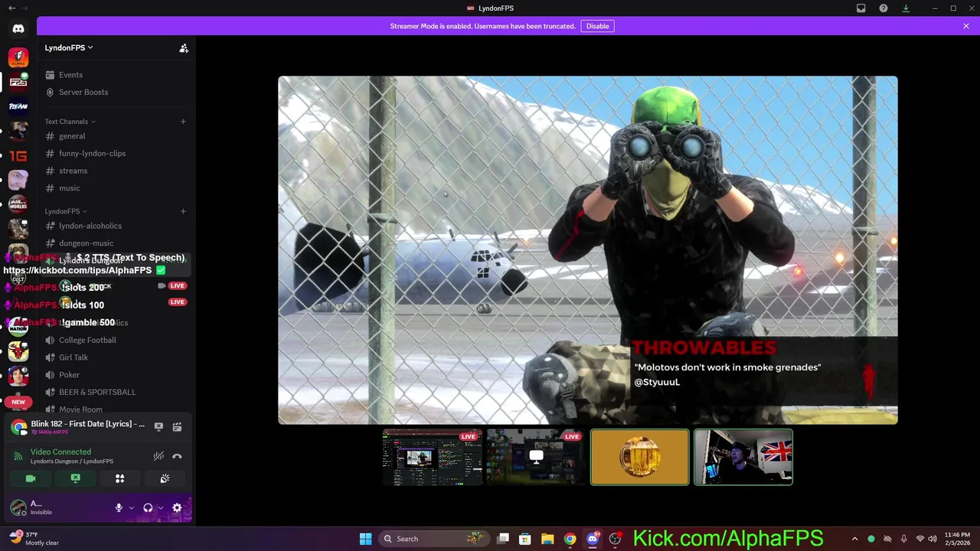
Task: Open User Settings gear
Action: tap(177, 508)
